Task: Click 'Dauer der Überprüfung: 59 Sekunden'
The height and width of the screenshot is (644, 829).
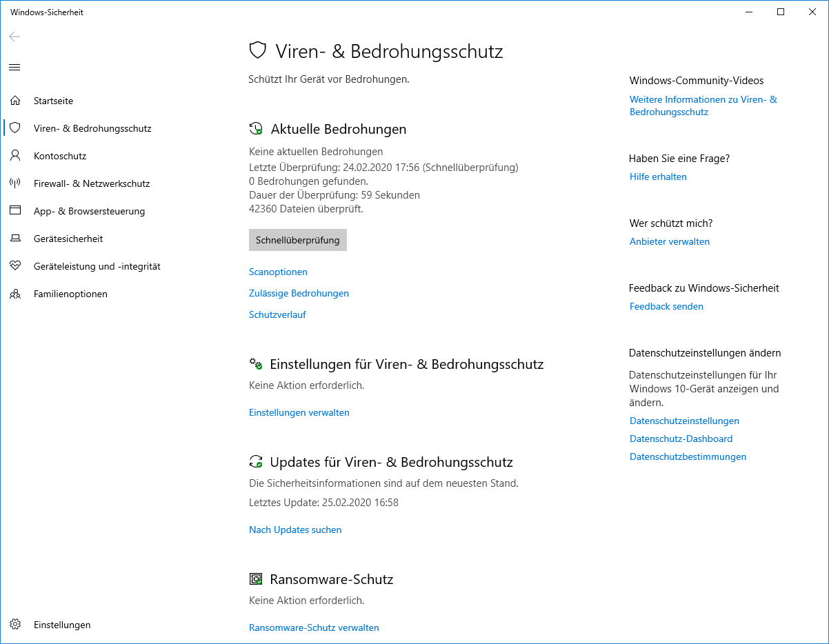Action: click(x=334, y=194)
